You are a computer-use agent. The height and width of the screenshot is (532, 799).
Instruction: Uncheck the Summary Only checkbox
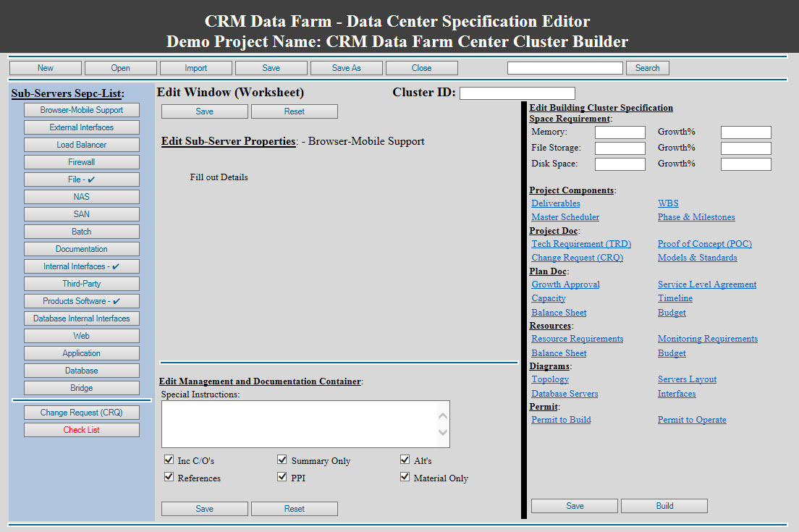point(282,459)
